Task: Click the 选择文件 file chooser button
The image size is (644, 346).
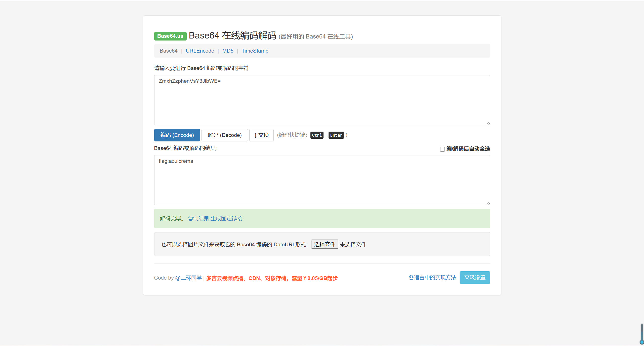Action: (324, 244)
